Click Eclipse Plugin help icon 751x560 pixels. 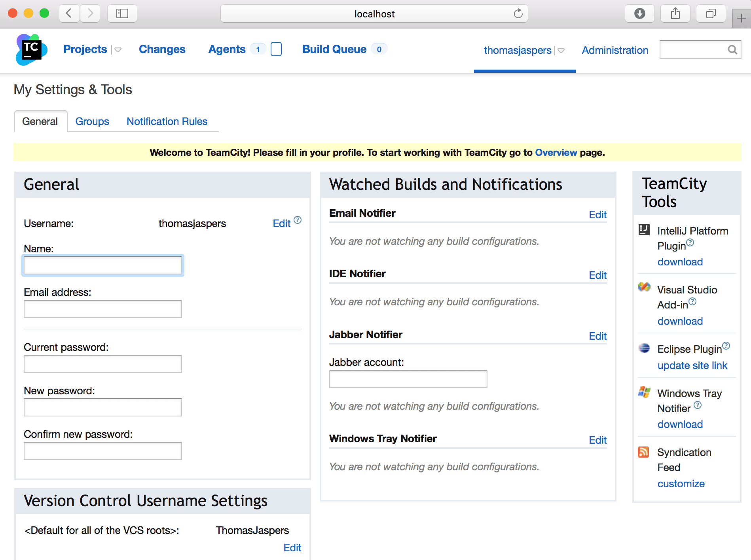[x=726, y=346]
